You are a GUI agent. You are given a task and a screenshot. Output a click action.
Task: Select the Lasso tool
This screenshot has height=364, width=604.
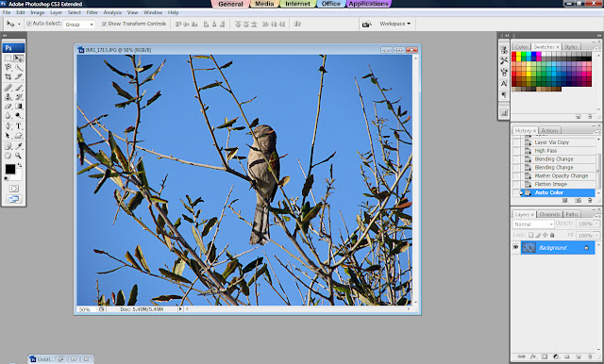pyautogui.click(x=8, y=68)
